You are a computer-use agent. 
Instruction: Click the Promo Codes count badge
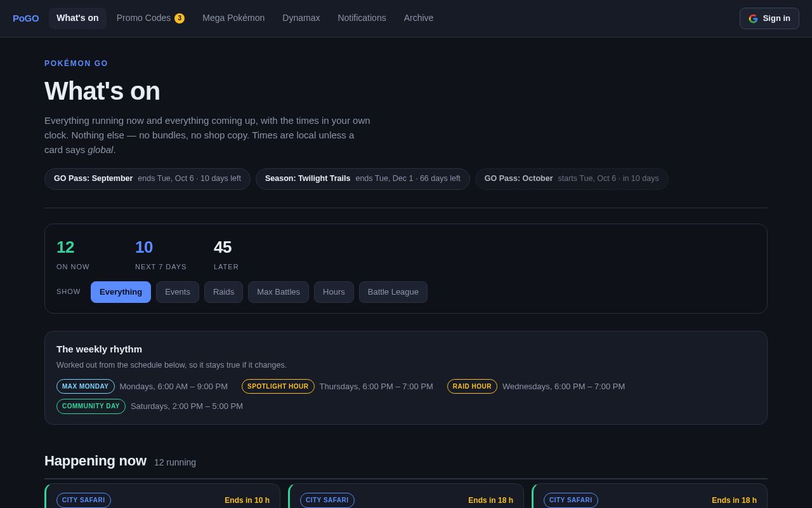pyautogui.click(x=180, y=18)
